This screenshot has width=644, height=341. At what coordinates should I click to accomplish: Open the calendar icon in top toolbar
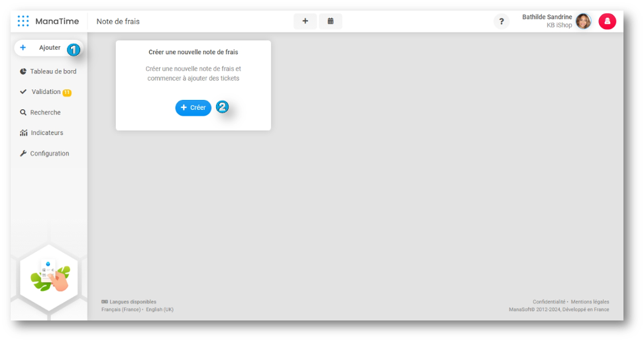coord(330,21)
